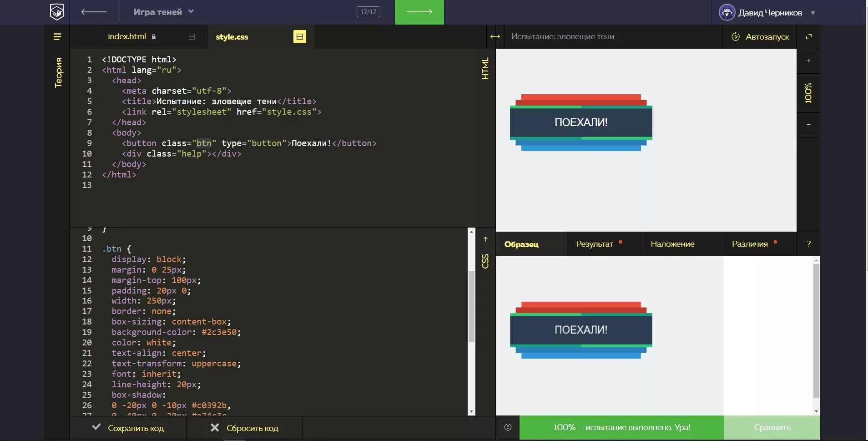
Task: Click the CSS editor scrollbar thumb
Action: [x=471, y=306]
